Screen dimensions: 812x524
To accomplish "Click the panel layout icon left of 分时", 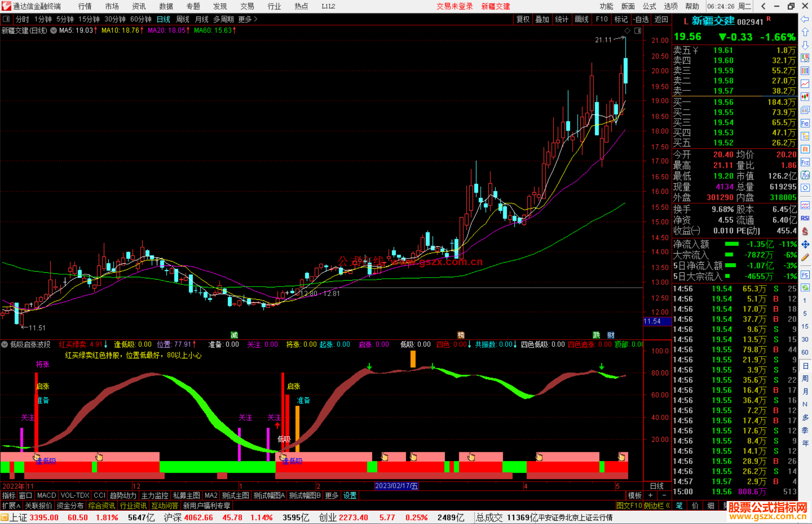I will click(6, 19).
